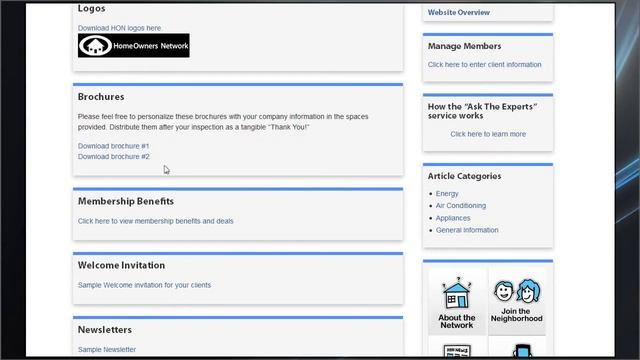Open the Sample Newsletter link
Image resolution: width=640 pixels, height=360 pixels.
tap(107, 349)
